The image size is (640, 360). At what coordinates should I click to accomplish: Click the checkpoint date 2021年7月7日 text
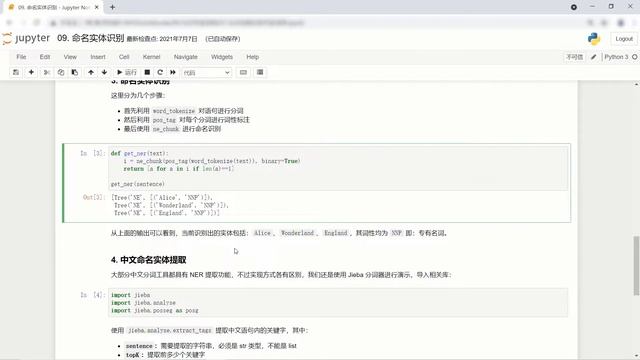tap(178, 39)
